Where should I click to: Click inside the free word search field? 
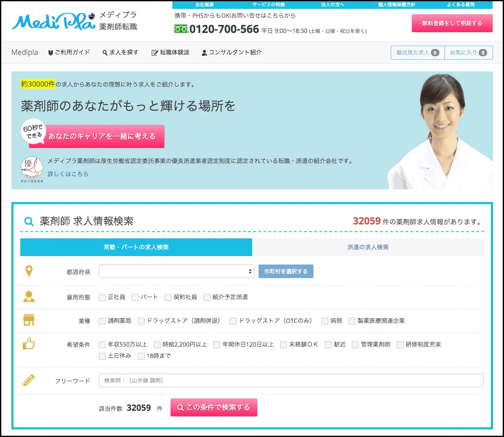pos(291,380)
